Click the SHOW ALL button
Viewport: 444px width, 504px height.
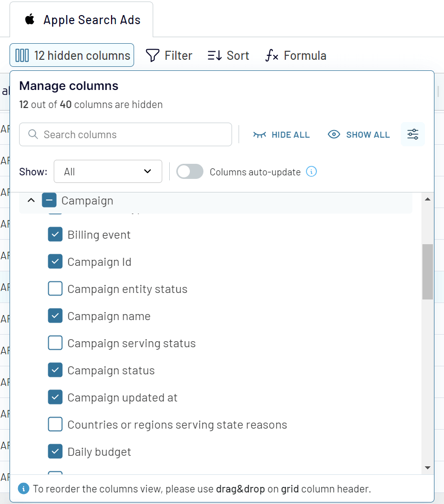point(359,134)
